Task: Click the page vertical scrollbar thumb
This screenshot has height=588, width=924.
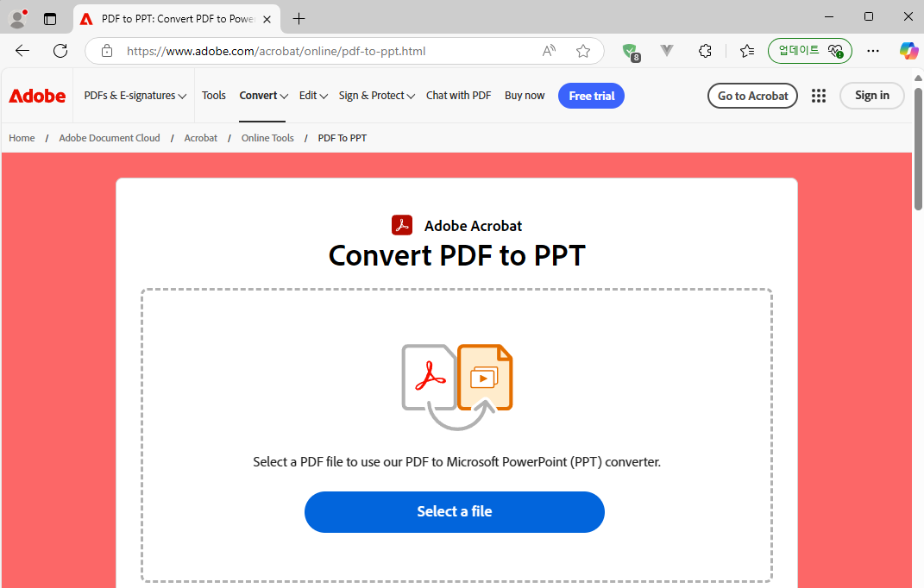Action: [x=918, y=148]
